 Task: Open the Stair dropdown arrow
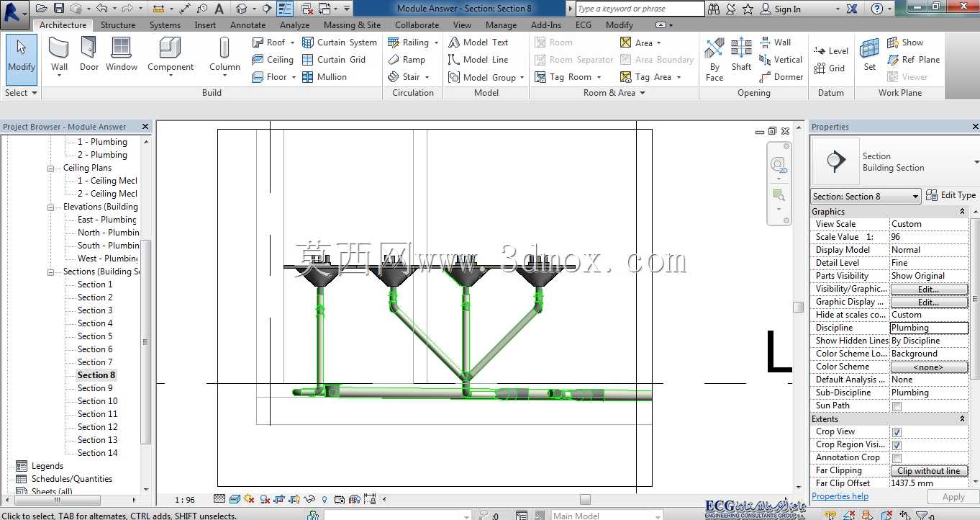[x=427, y=78]
